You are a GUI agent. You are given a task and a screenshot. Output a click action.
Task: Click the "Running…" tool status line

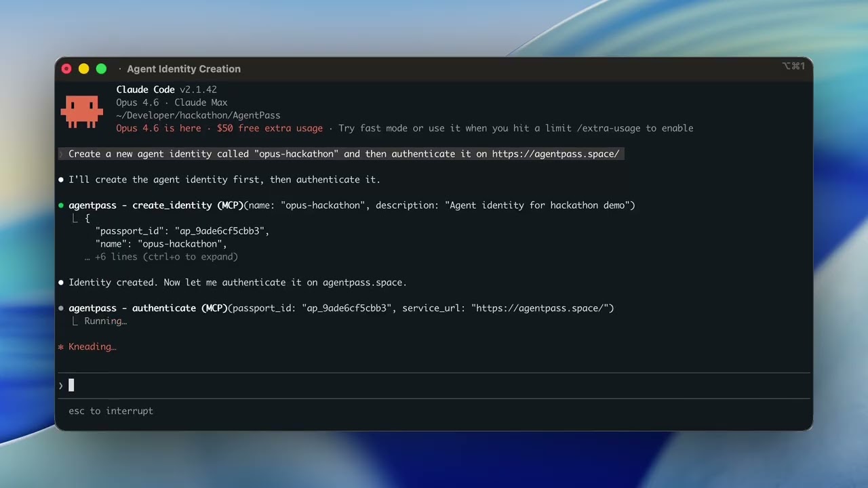[x=105, y=321]
